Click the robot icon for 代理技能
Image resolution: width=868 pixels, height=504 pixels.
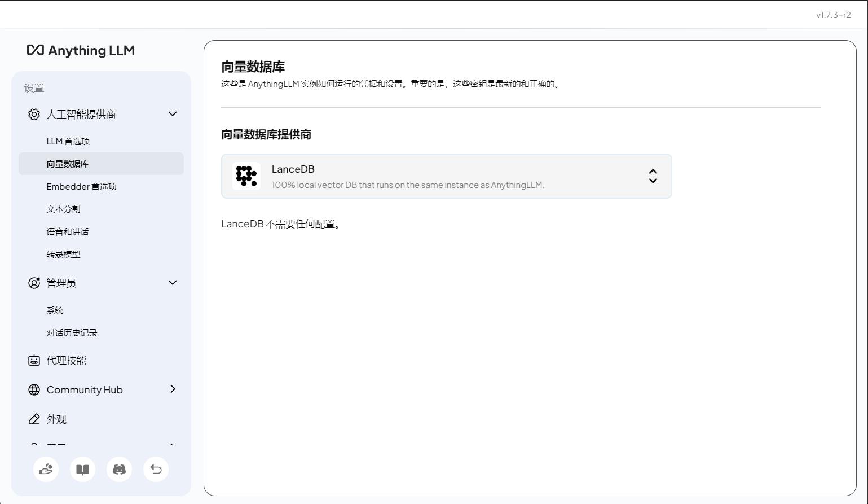coord(34,361)
